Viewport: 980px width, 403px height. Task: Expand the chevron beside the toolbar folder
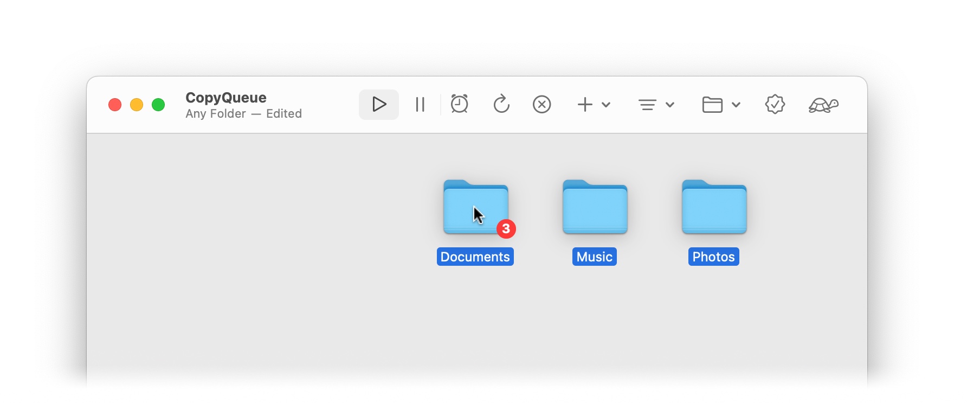coord(736,105)
